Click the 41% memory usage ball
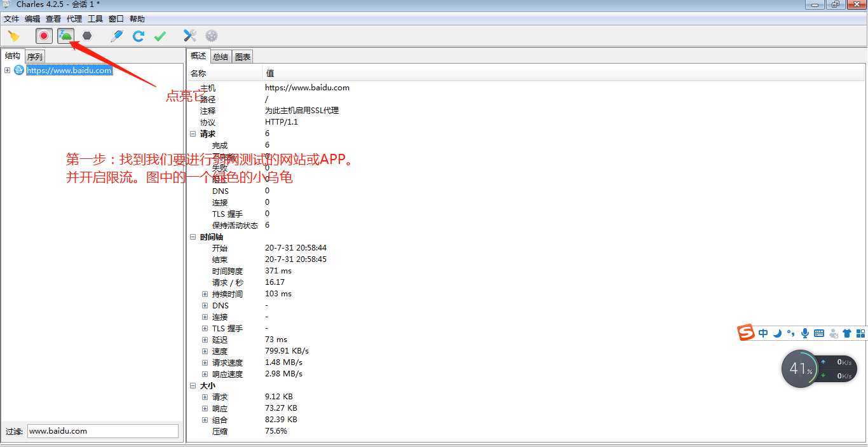868x447 pixels. point(800,369)
